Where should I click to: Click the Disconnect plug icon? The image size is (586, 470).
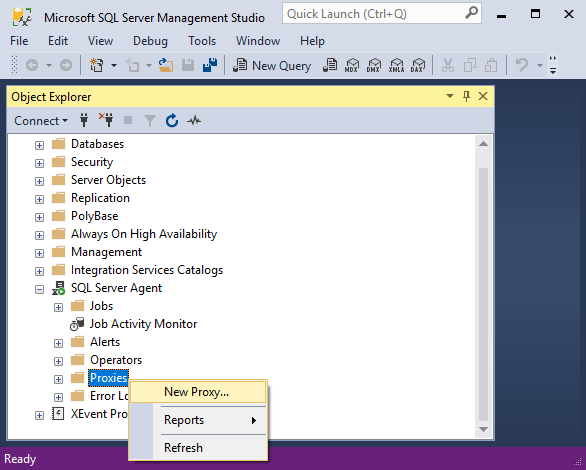(x=106, y=120)
